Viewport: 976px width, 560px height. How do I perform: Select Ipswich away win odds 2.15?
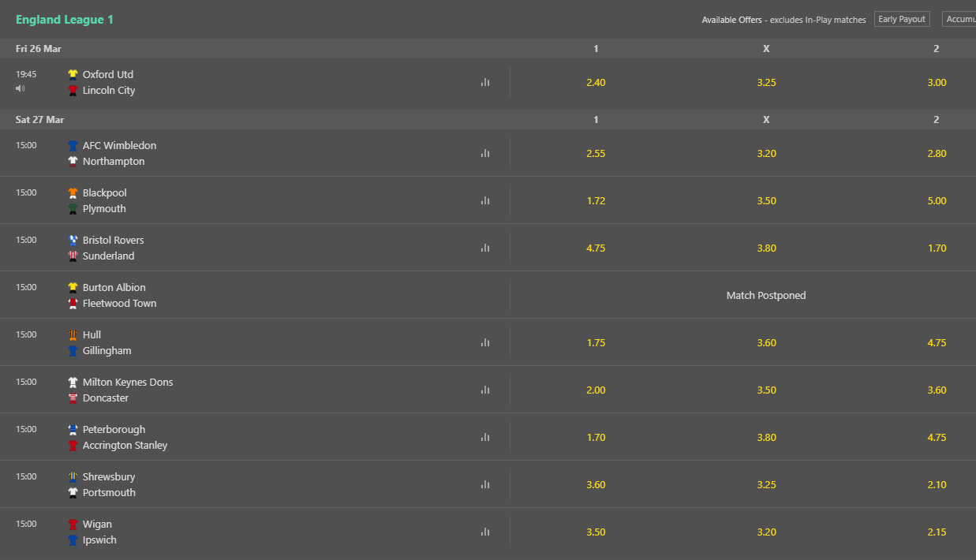click(x=937, y=532)
